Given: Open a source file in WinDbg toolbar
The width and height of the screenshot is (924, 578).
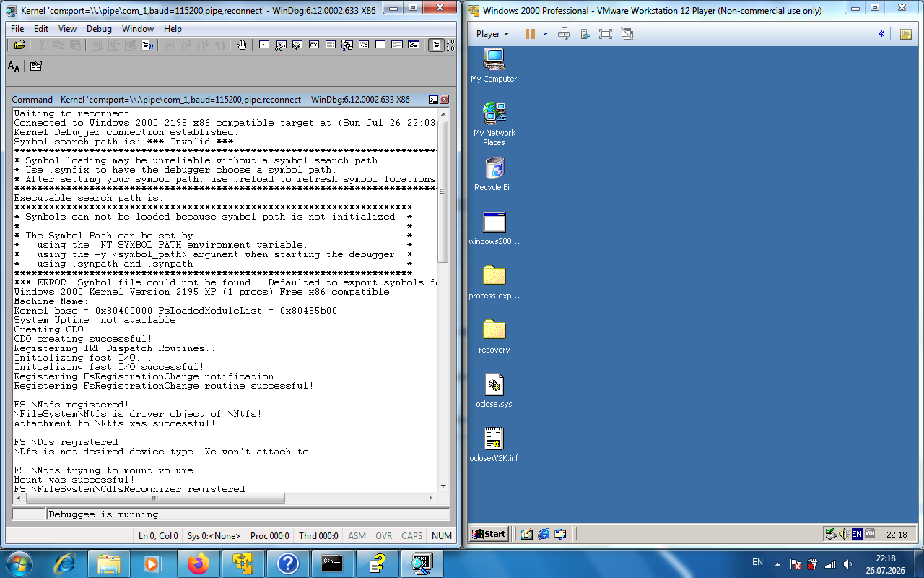Looking at the screenshot, I should pyautogui.click(x=19, y=45).
